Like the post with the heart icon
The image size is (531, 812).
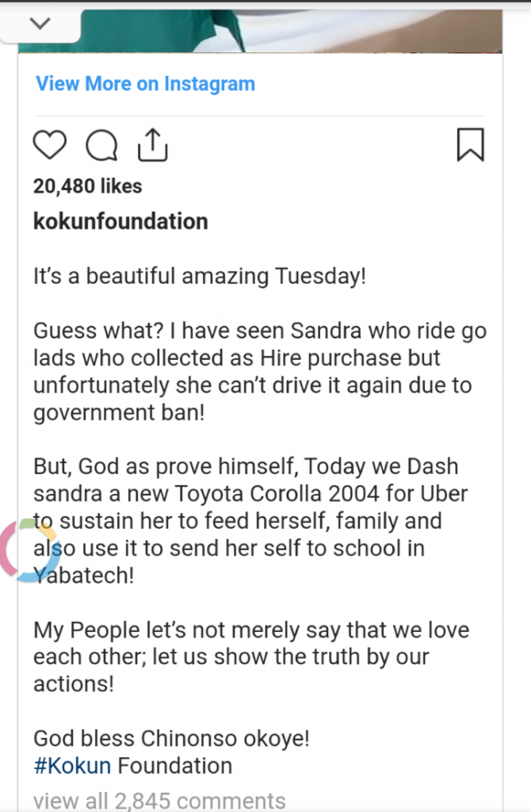(x=49, y=146)
